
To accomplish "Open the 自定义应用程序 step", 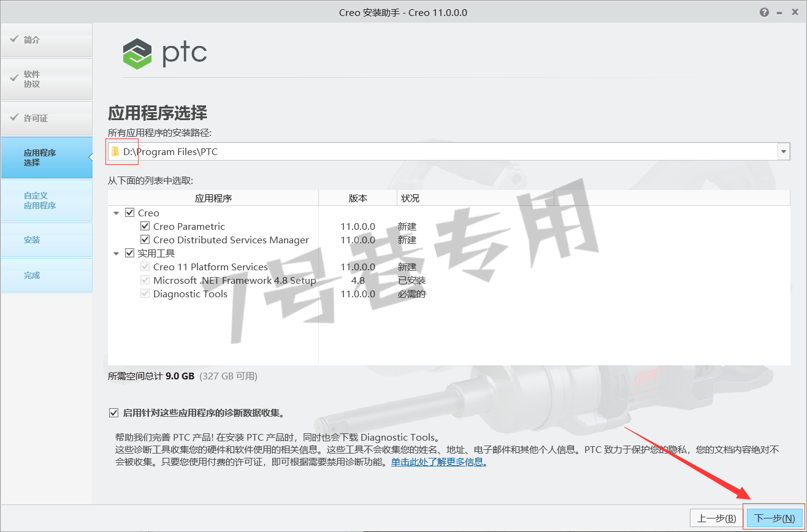I will 47,200.
